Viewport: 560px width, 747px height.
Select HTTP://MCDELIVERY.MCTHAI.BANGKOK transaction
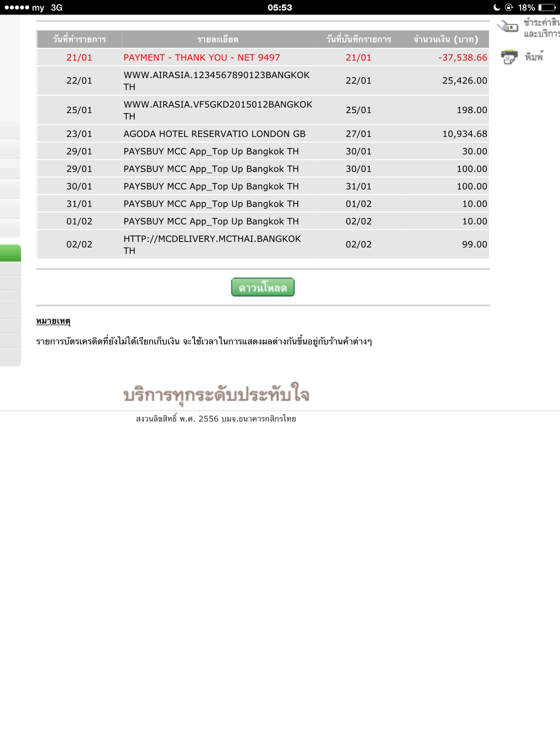(263, 244)
